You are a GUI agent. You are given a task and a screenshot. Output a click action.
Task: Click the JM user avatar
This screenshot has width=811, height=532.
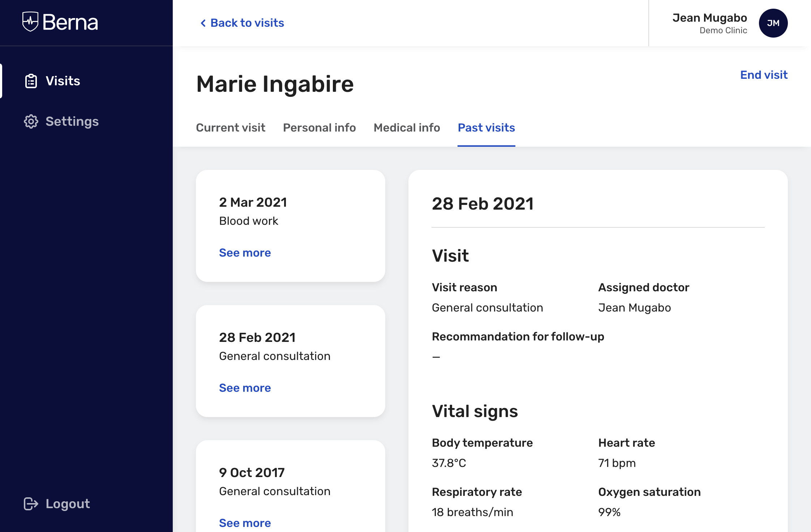(x=773, y=23)
